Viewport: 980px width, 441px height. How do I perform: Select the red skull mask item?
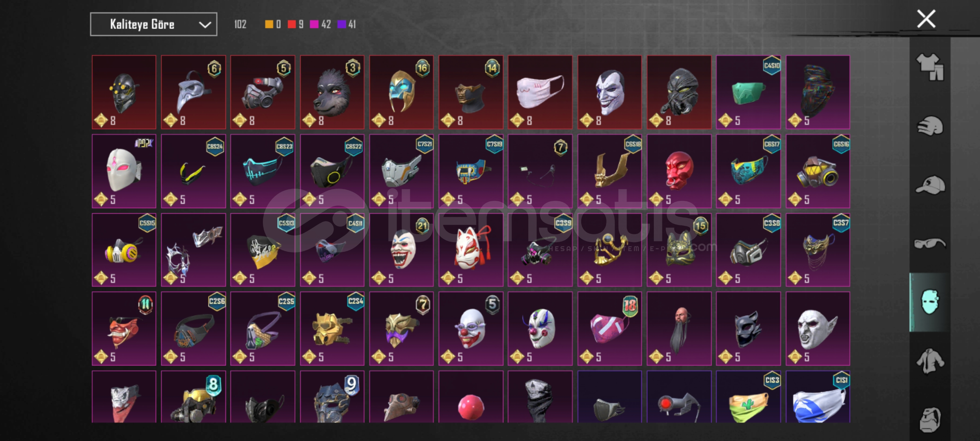pyautogui.click(x=679, y=171)
